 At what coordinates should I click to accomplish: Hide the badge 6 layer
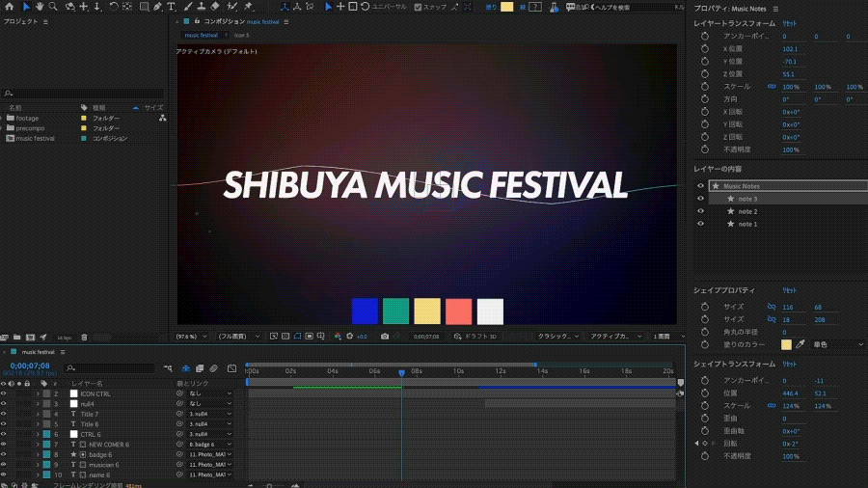(3, 455)
